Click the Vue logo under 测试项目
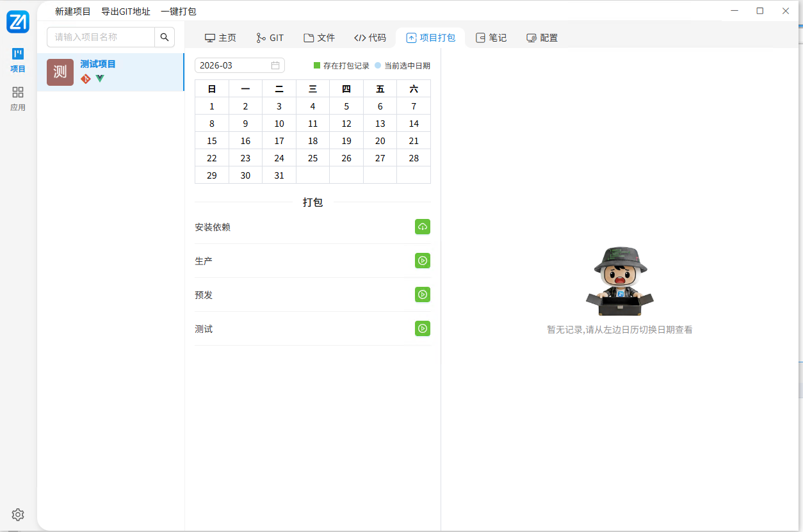The height and width of the screenshot is (532, 803). coord(100,78)
